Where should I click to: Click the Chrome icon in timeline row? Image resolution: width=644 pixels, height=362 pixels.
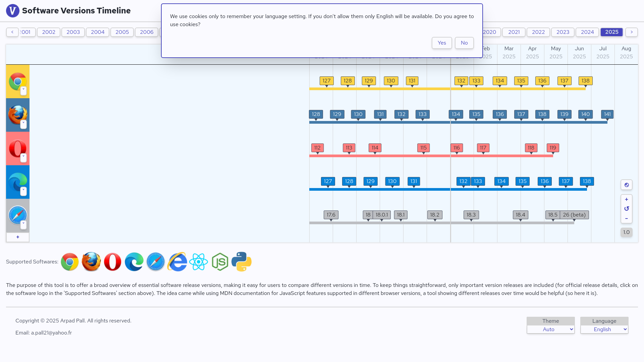click(x=18, y=81)
